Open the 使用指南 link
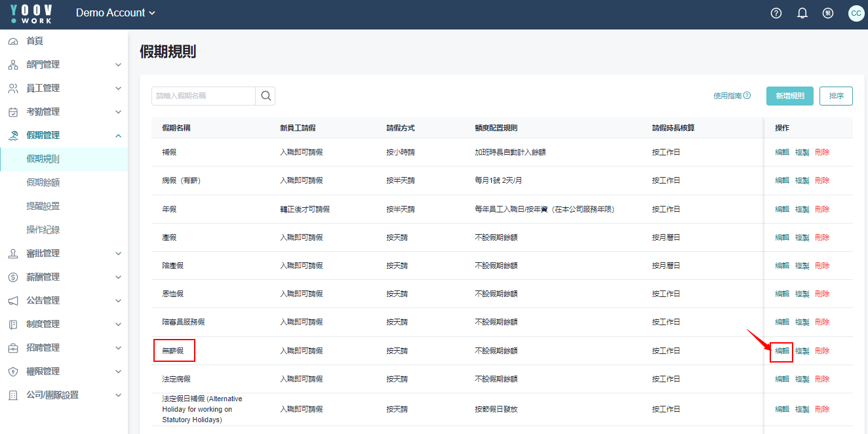Viewport: 868px width, 434px height. coord(731,96)
